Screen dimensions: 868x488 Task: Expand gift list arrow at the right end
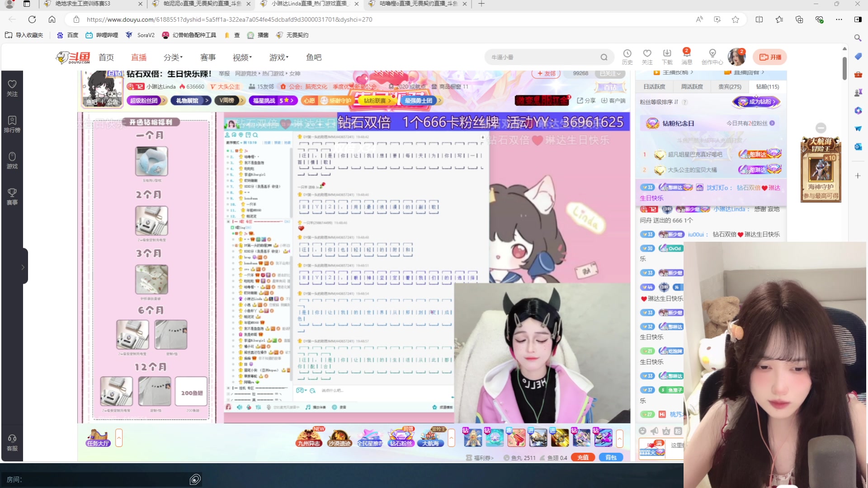pos(620,438)
